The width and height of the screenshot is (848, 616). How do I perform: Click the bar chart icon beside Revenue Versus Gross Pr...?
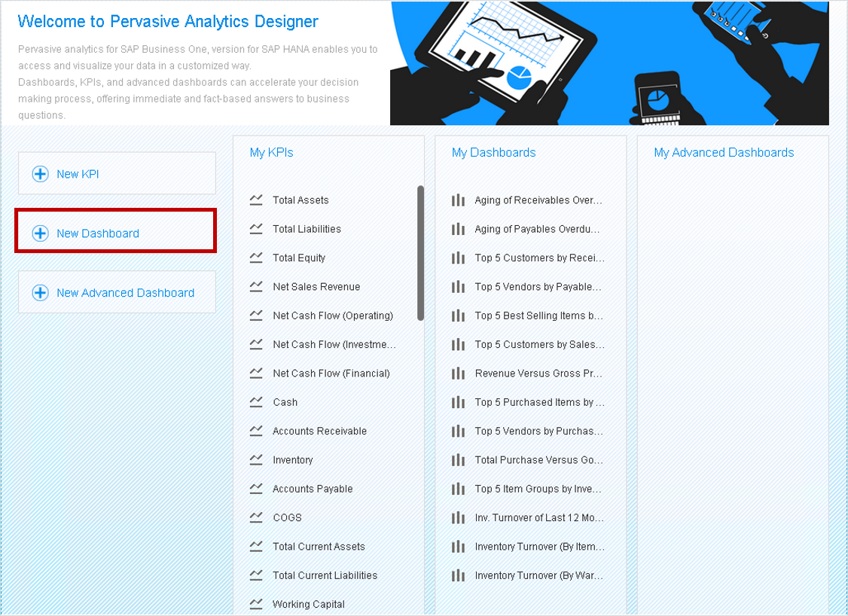tap(458, 374)
